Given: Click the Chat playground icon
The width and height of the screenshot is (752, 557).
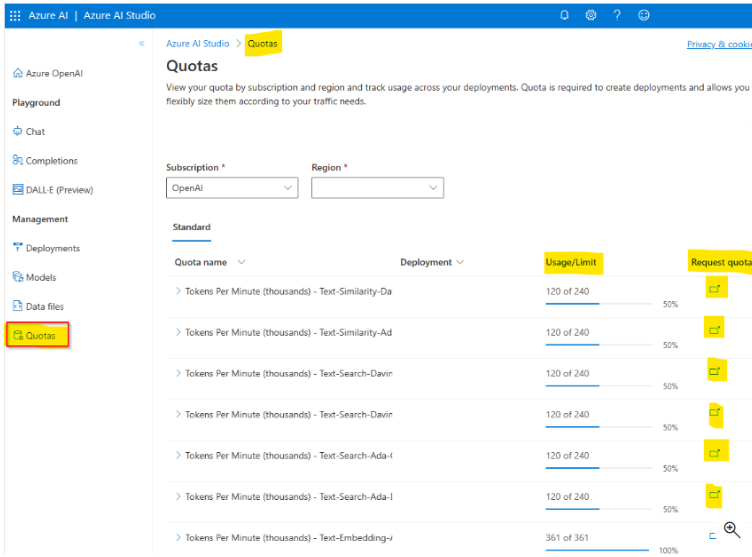Looking at the screenshot, I should (x=18, y=131).
